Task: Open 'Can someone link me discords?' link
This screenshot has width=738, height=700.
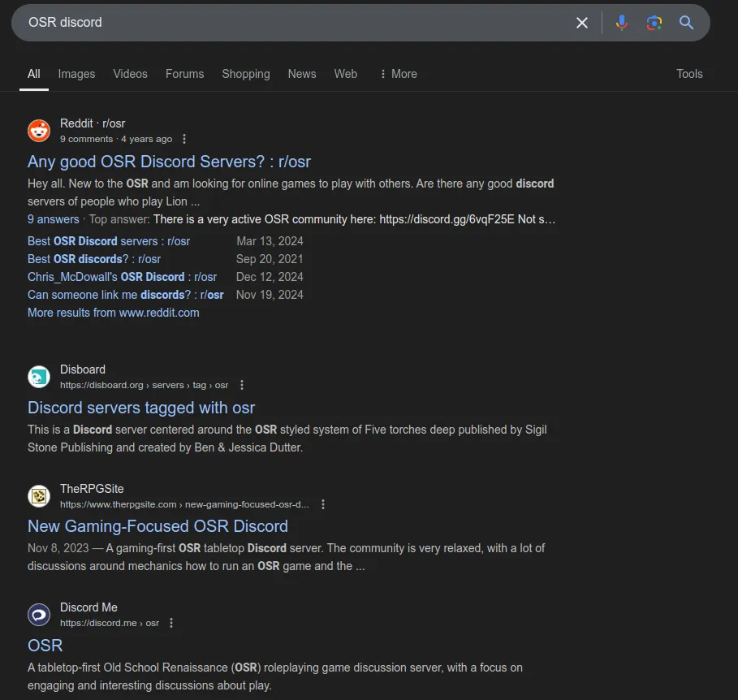Action: [126, 295]
